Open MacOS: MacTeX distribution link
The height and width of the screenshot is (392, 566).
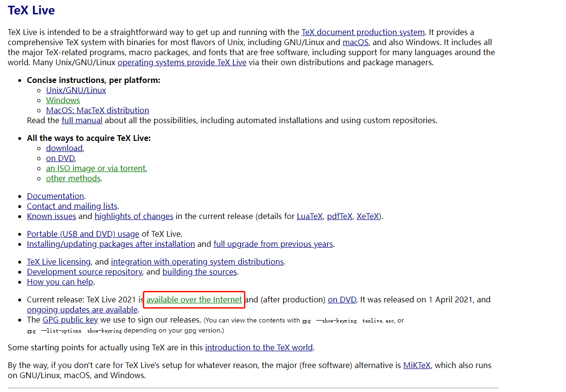pos(97,110)
